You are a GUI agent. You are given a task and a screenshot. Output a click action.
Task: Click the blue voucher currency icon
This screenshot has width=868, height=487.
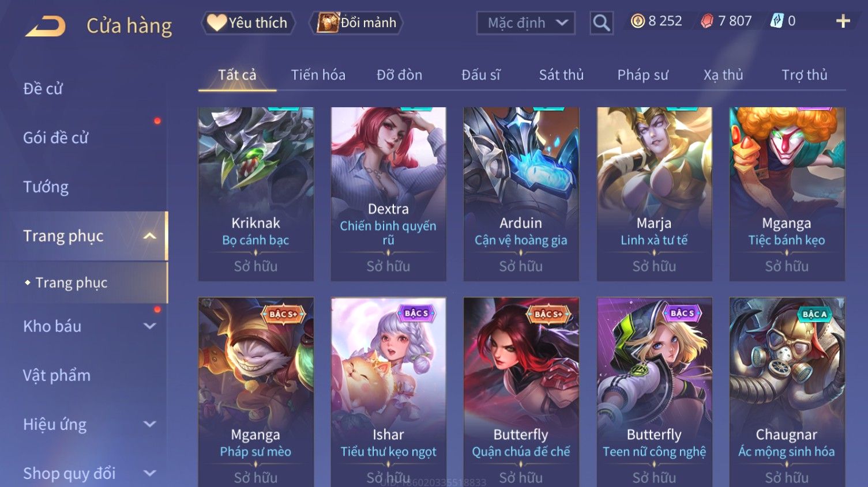pos(777,21)
